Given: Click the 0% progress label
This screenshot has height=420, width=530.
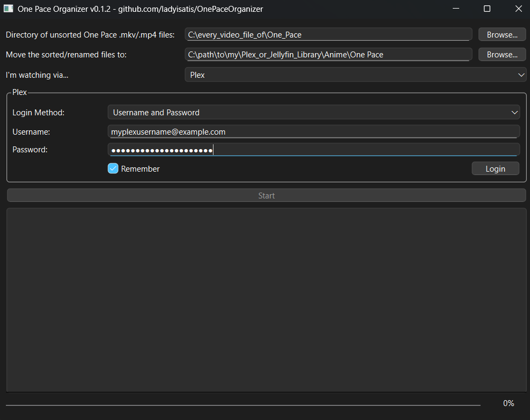Looking at the screenshot, I should (509, 403).
